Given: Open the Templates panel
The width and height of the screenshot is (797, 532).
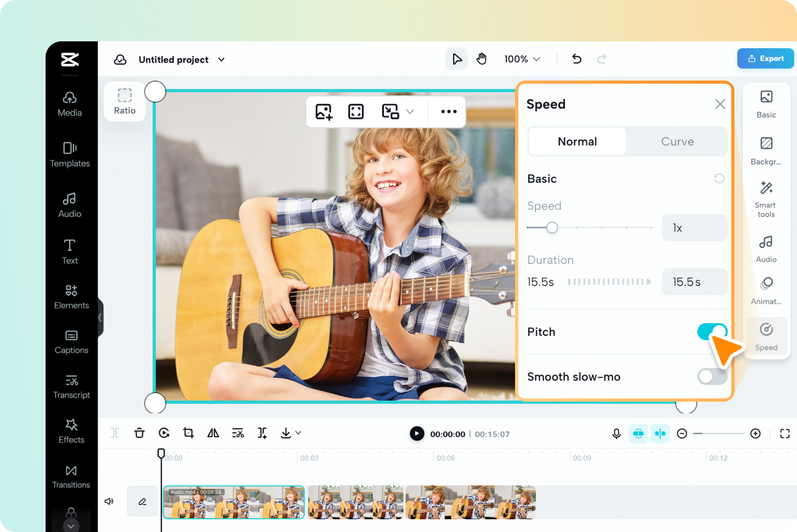Looking at the screenshot, I should (70, 155).
